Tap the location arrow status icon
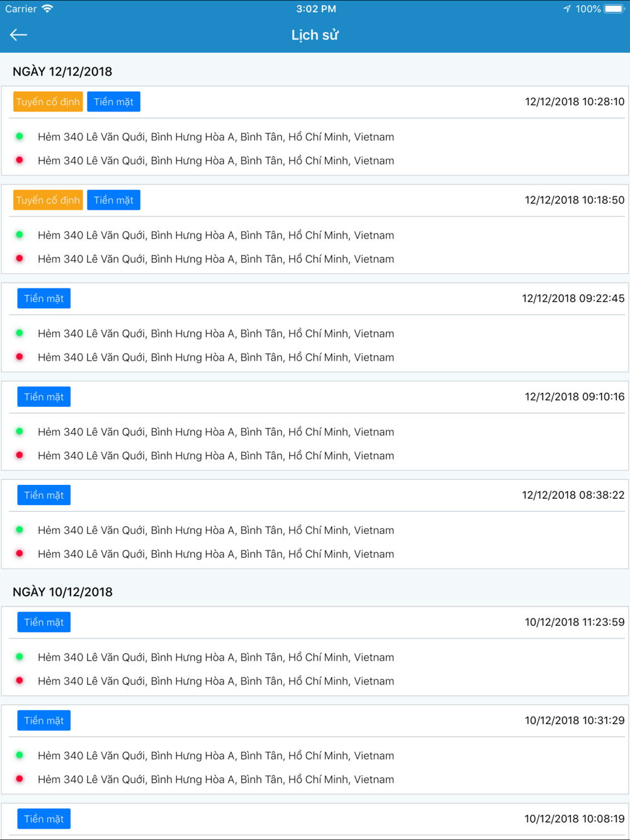Viewport: 630px width, 840px height. [x=567, y=9]
